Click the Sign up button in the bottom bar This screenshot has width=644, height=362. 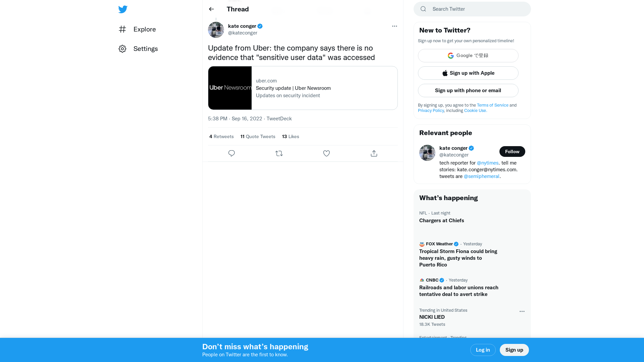click(x=514, y=350)
